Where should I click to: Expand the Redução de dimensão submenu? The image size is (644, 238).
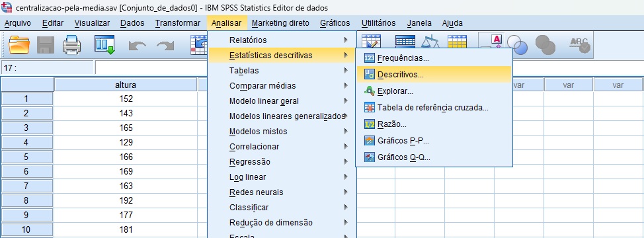pyautogui.click(x=282, y=222)
